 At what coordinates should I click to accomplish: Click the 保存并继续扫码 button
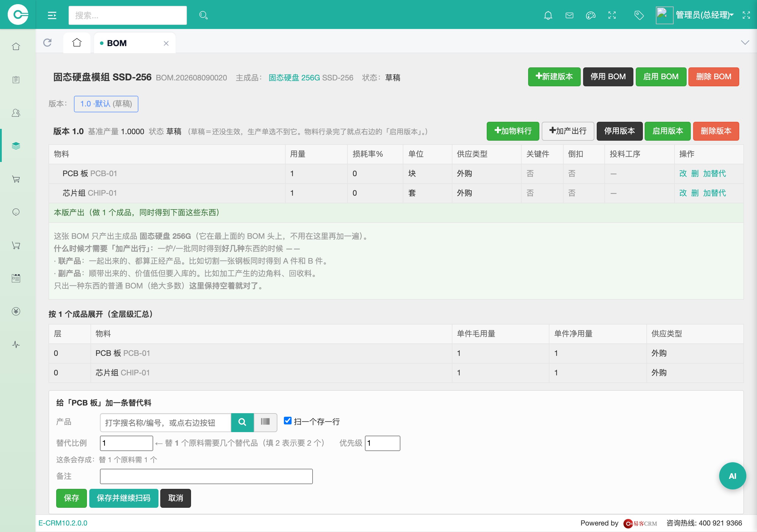click(x=124, y=498)
